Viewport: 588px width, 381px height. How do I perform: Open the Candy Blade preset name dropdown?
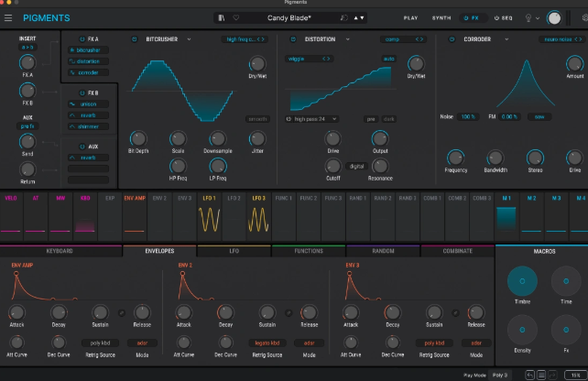point(289,17)
